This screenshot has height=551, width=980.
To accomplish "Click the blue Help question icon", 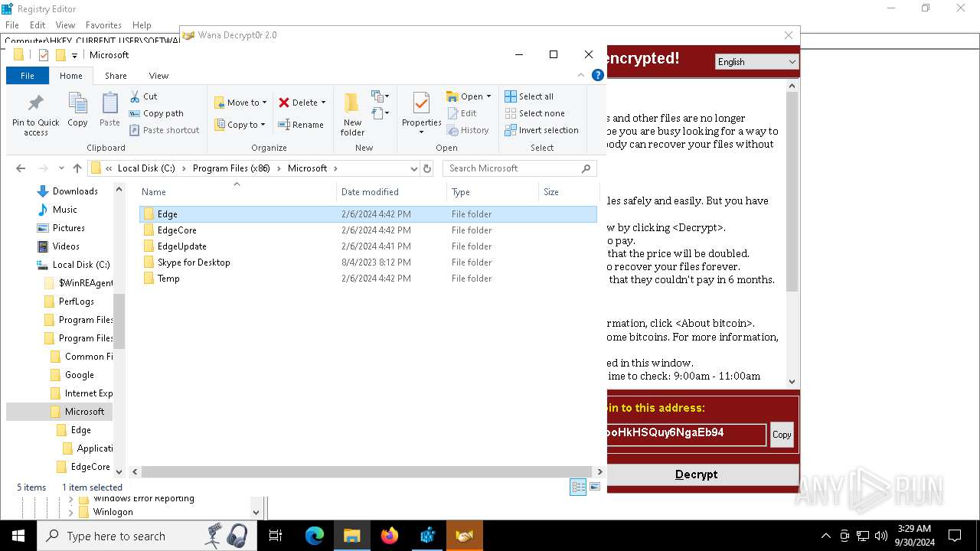I will (x=598, y=75).
